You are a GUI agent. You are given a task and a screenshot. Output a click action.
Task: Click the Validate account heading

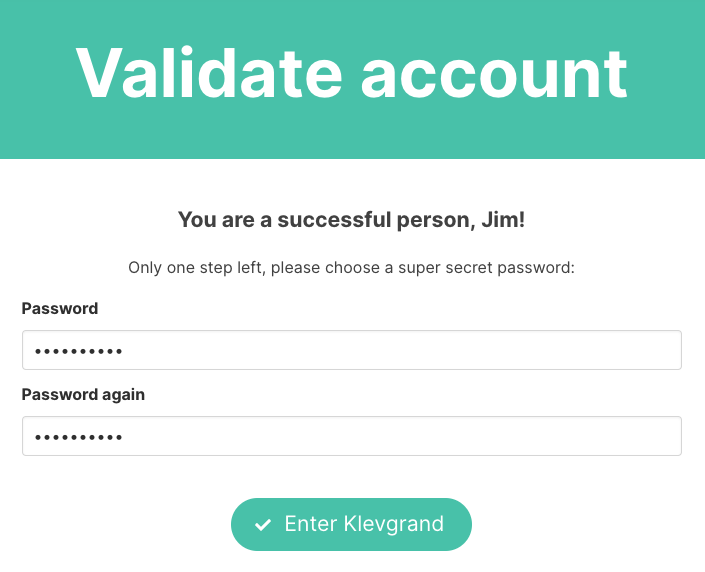coord(352,72)
